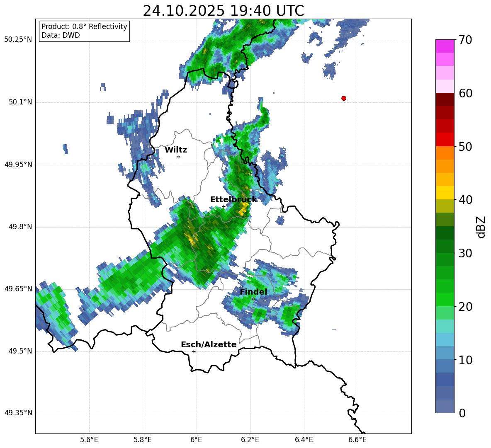Click the 50 value on the colorbar
Viewport: 491px width, 448px height.
point(465,147)
